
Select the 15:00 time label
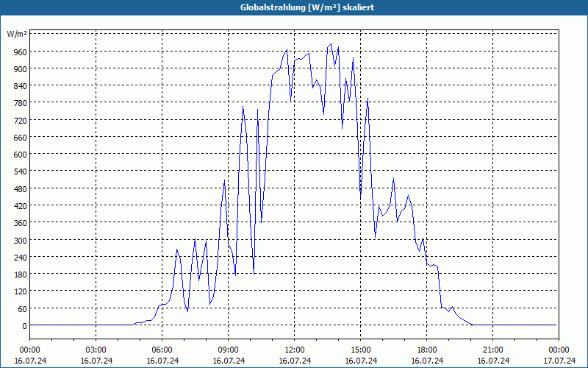[x=360, y=350]
